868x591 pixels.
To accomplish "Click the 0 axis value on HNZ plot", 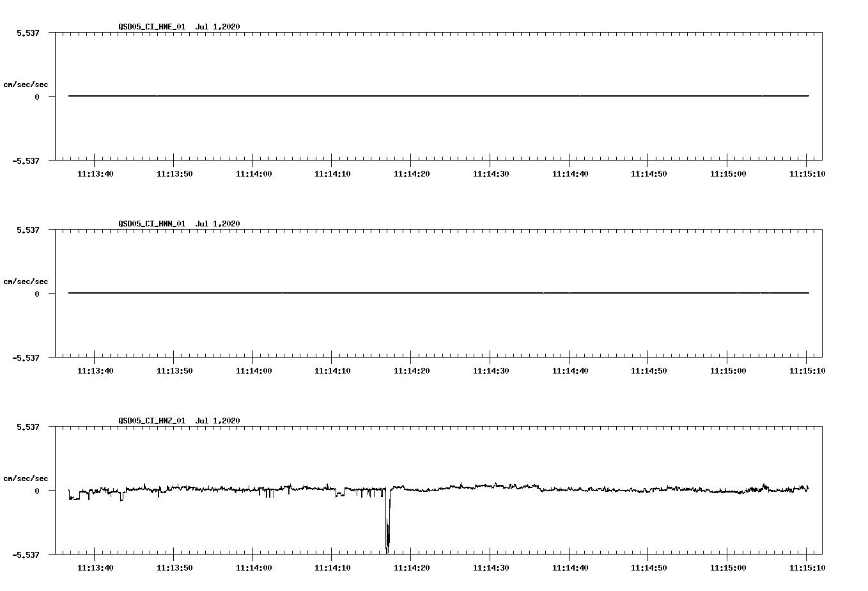I will point(37,491).
